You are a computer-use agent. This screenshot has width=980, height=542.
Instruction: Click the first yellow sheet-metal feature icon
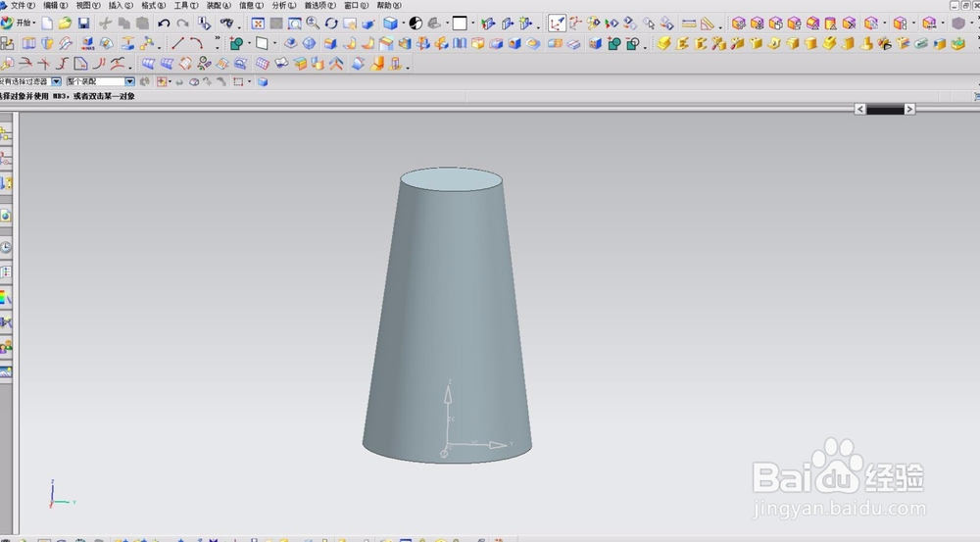pyautogui.click(x=663, y=43)
